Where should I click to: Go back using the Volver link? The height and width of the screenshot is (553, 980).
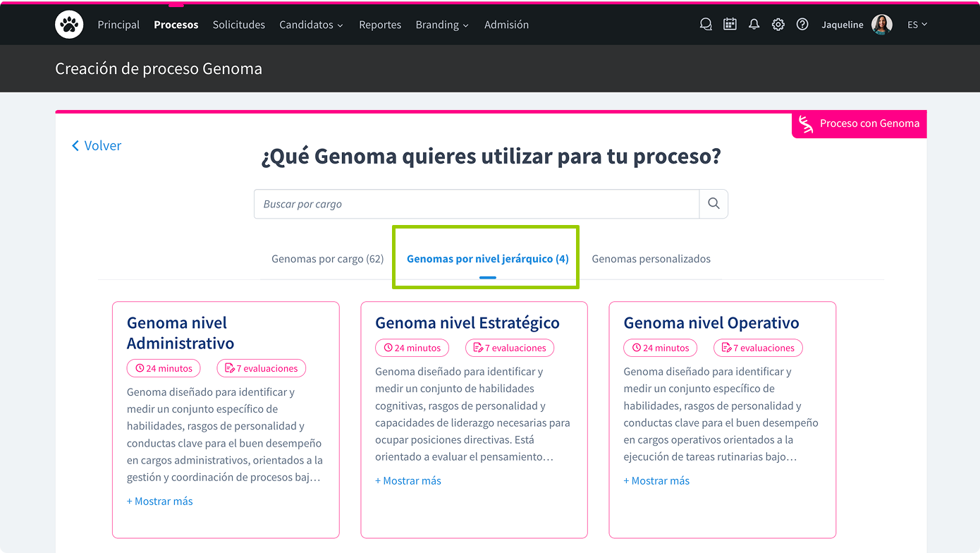(96, 145)
